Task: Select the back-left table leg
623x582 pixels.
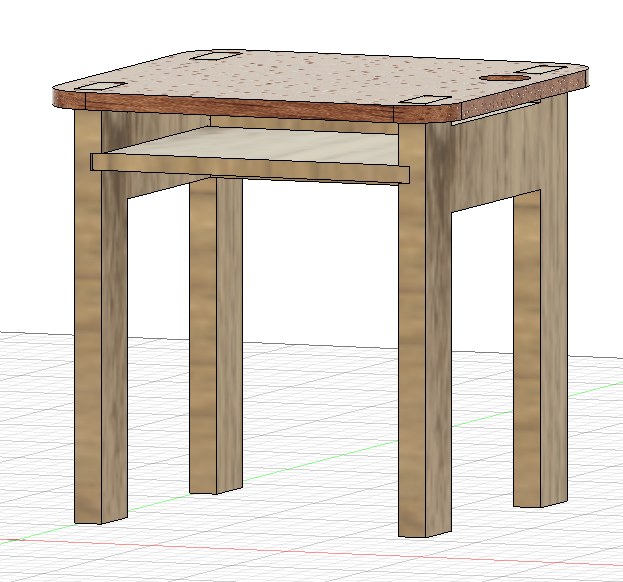Action: tap(216, 335)
